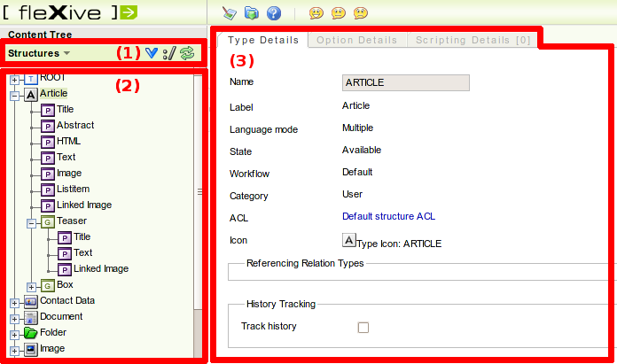Select the Contact Data label
The image size is (617, 364).
(x=67, y=301)
